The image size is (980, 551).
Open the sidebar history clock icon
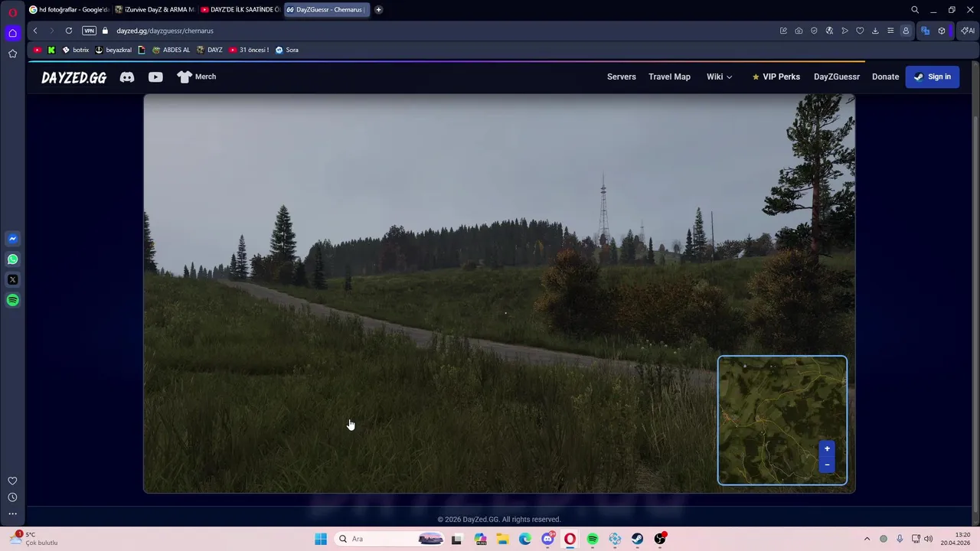click(12, 497)
